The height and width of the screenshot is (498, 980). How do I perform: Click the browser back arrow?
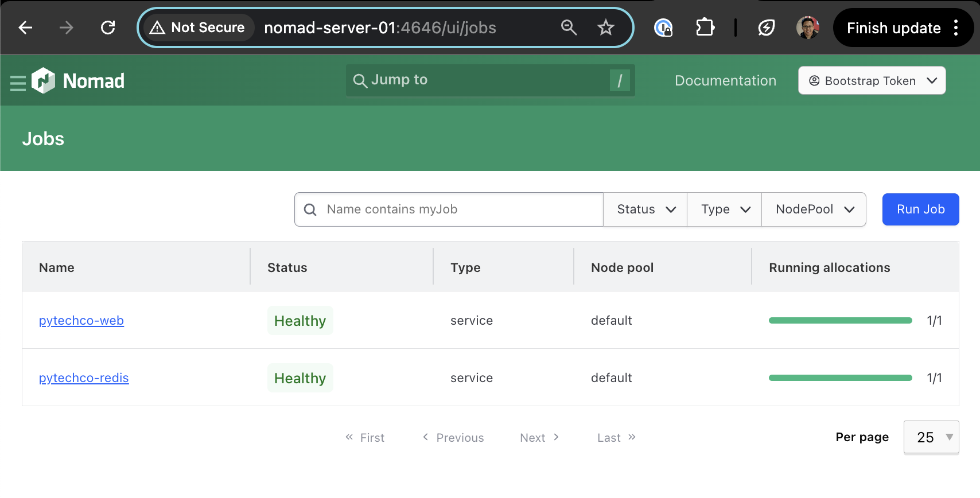pyautogui.click(x=25, y=28)
